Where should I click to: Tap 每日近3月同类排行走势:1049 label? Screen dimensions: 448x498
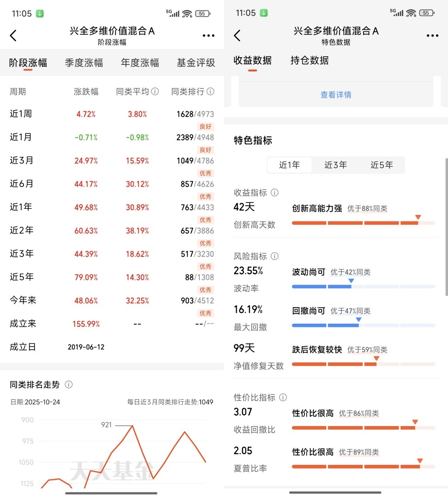pos(170,402)
